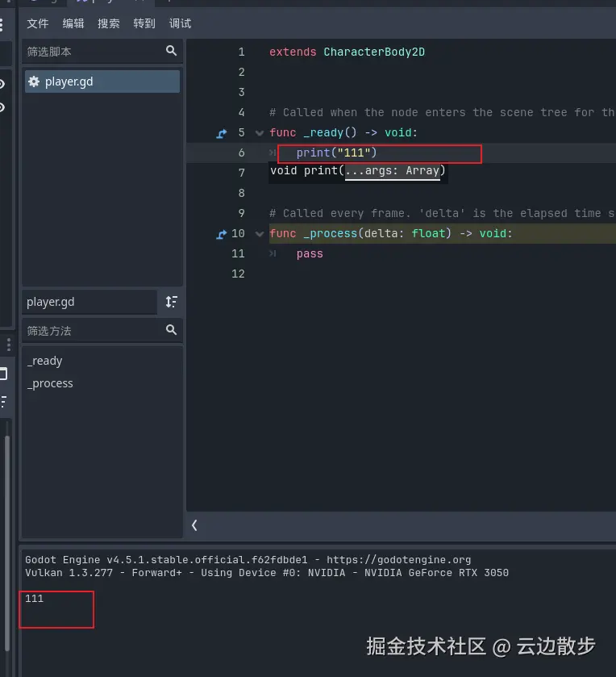The image size is (616, 677).
Task: Open the 搜索 menu
Action: pos(108,23)
